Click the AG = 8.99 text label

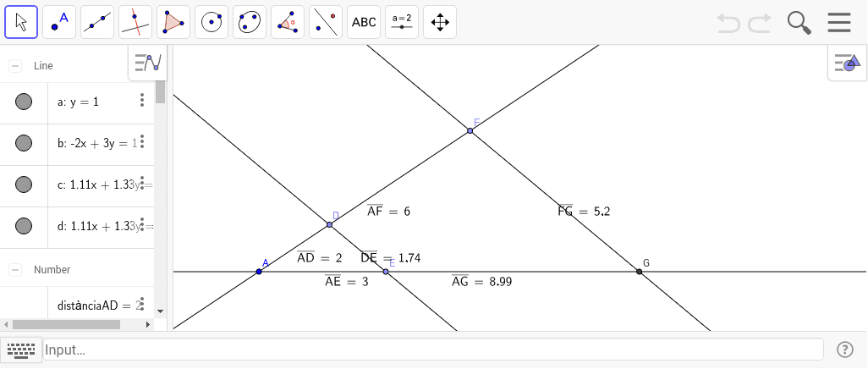tap(481, 282)
